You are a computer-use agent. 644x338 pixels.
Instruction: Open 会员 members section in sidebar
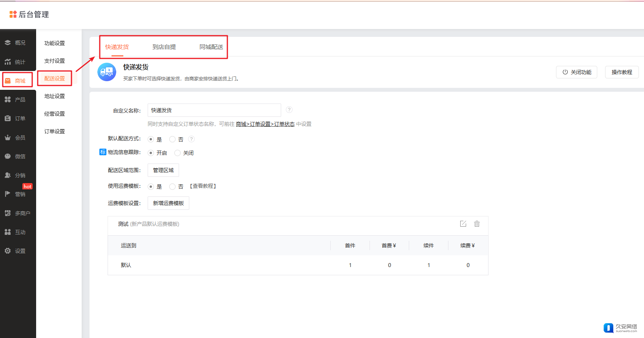tap(18, 138)
